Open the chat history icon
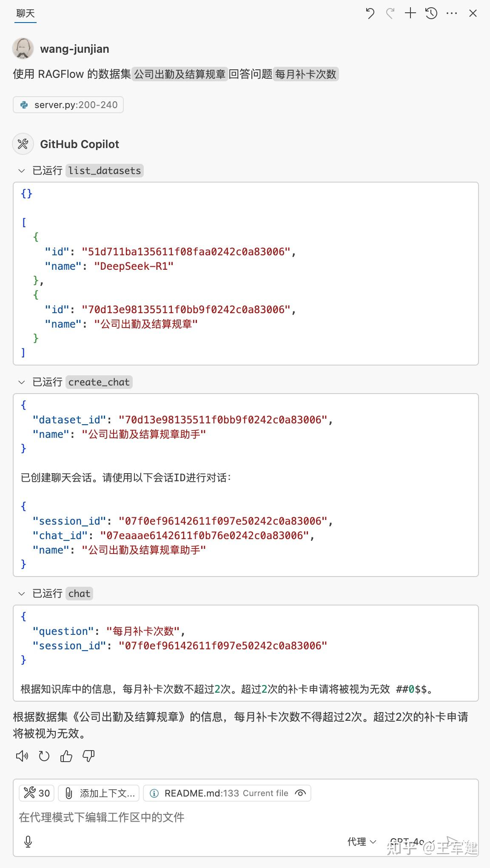Viewport: 490px width, 868px height. tap(430, 13)
